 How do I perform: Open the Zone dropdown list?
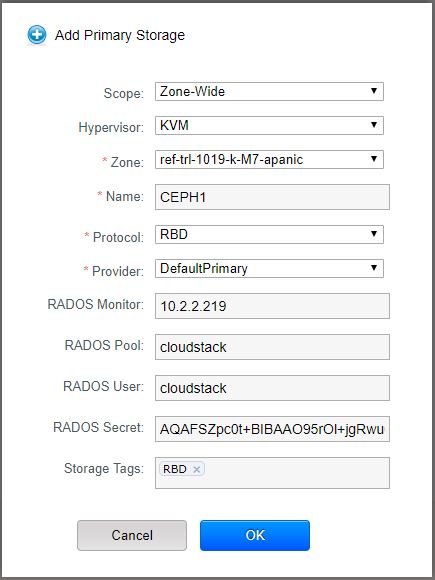[x=269, y=159]
